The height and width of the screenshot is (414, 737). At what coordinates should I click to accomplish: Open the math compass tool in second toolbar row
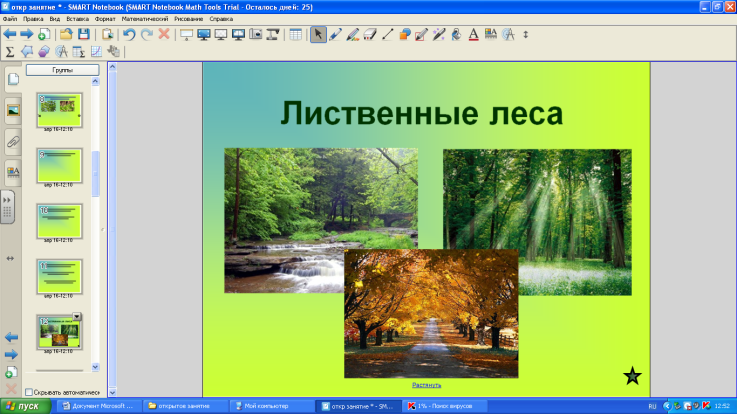61,51
